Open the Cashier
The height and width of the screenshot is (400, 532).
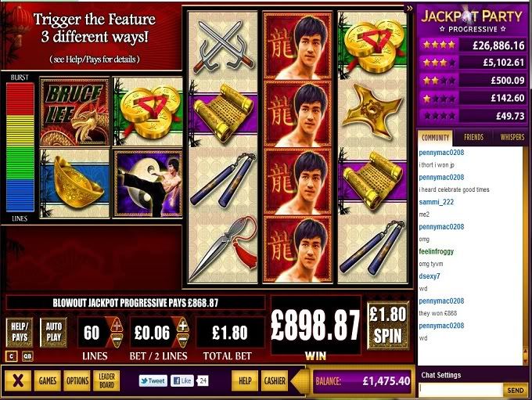pos(275,380)
